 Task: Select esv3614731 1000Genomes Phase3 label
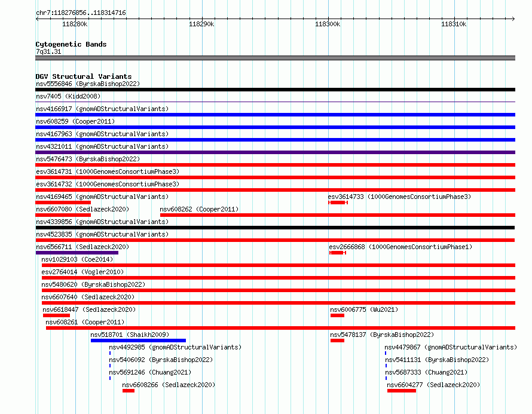108,171
